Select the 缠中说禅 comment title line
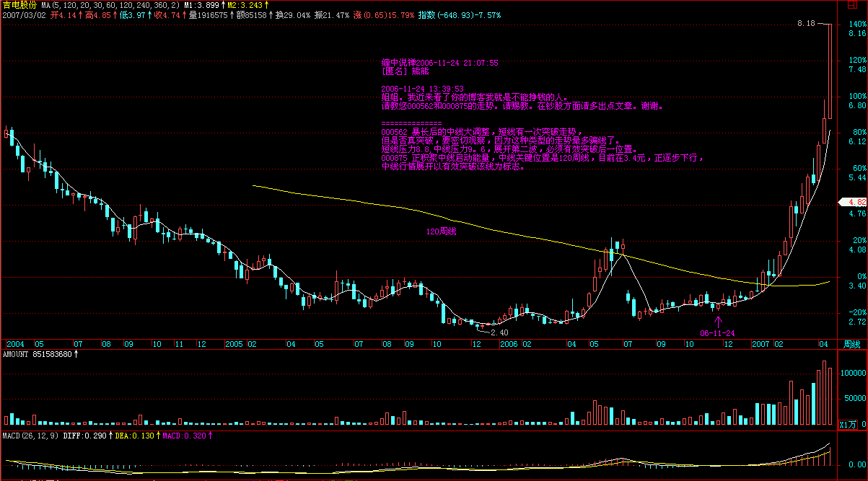The height and width of the screenshot is (481, 868). 439,63
